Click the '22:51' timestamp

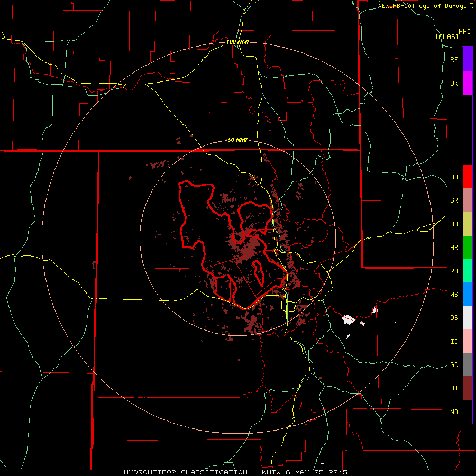pos(340,472)
